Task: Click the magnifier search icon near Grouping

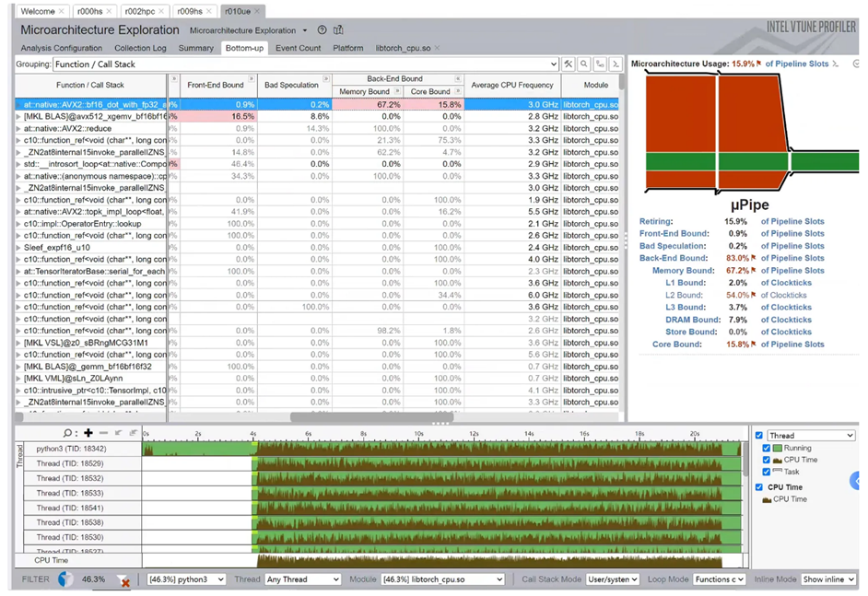Action: click(x=584, y=64)
